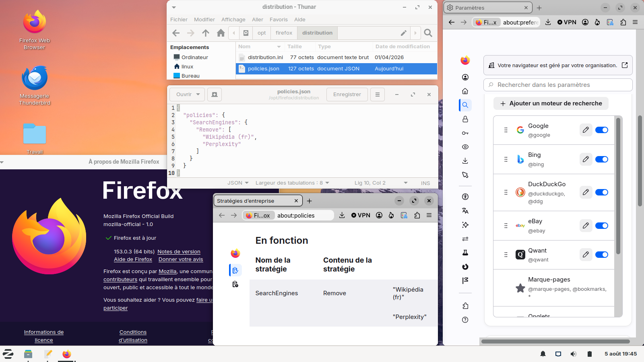Viewport: 644px width, 362px height.
Task: Open home folder in Thunar toolbar
Action: click(x=221, y=33)
